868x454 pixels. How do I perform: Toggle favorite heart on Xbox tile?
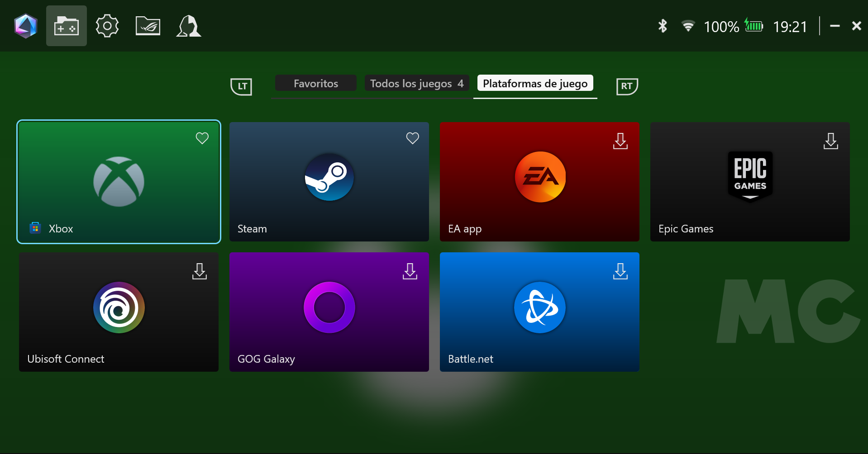(x=202, y=138)
